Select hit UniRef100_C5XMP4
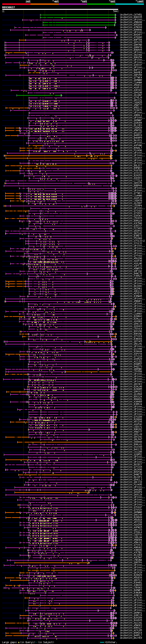Viewport: 146px width, 644px height. tap(131, 206)
